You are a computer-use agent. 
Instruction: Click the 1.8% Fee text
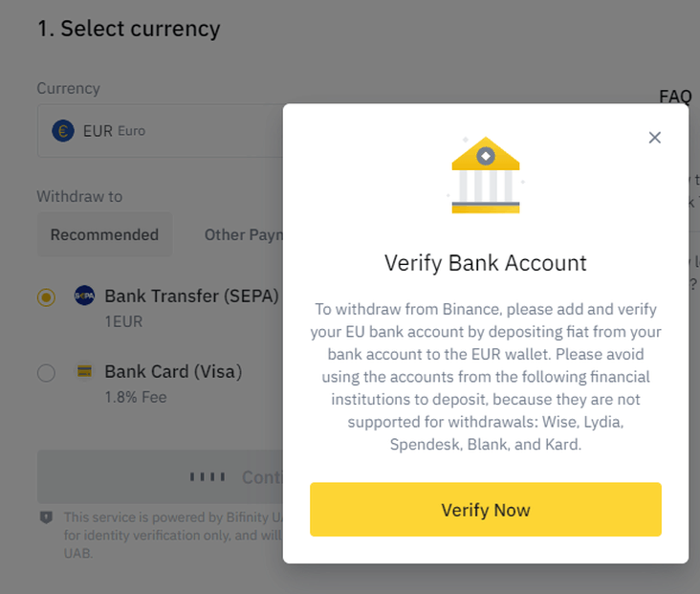(x=136, y=397)
